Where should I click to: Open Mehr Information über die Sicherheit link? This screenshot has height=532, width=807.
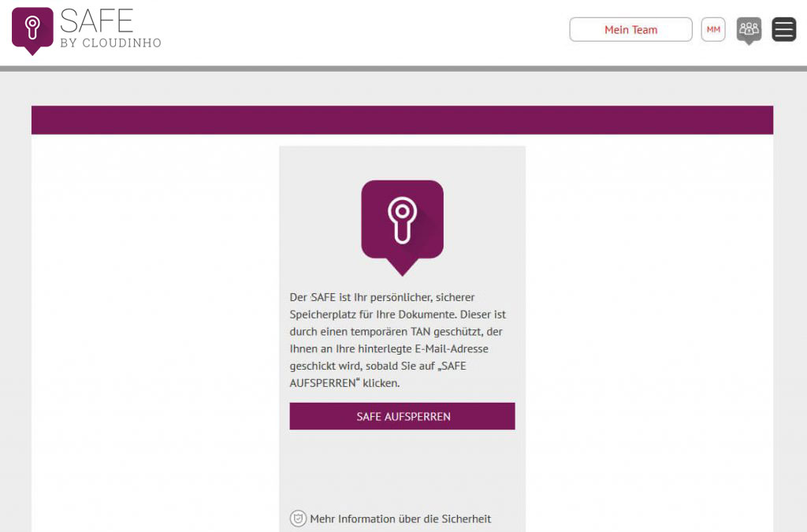pyautogui.click(x=400, y=519)
